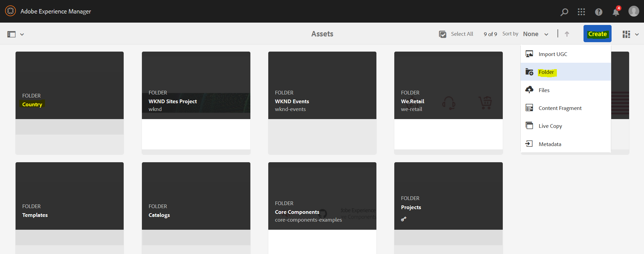Click the we-retail folder name text
This screenshot has height=254, width=644.
(412, 109)
